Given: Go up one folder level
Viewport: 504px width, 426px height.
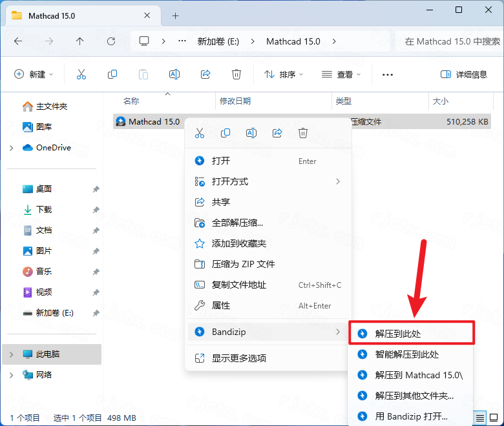Looking at the screenshot, I should 80,41.
